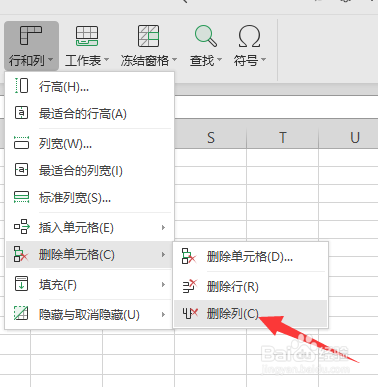Click the 填充(F) menu label
The height and width of the screenshot is (387, 378).
click(x=58, y=285)
